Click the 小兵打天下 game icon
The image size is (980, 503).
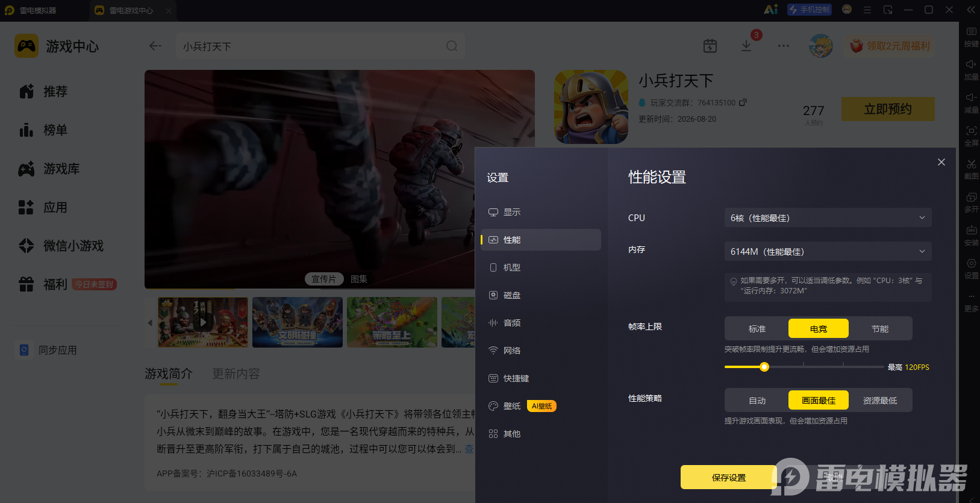point(591,107)
